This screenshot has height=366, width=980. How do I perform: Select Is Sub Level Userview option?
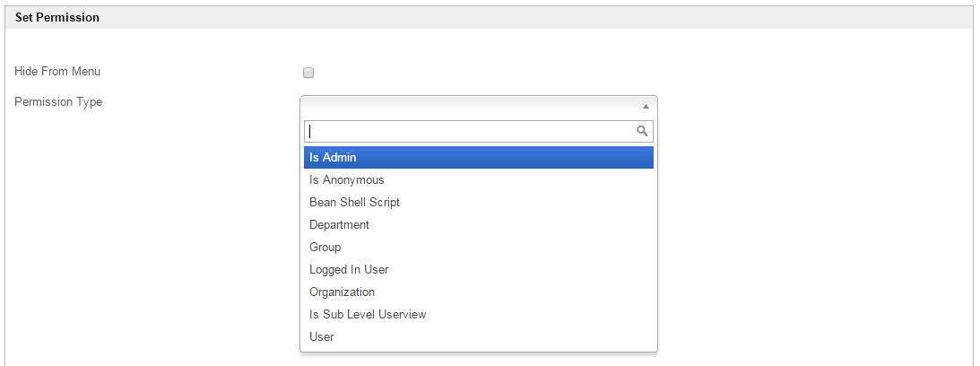(368, 315)
